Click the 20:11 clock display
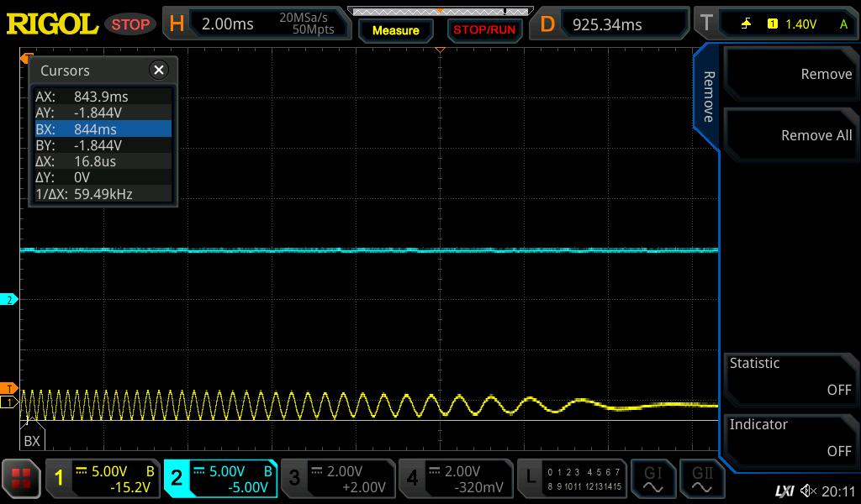Image resolution: width=861 pixels, height=504 pixels. click(x=838, y=491)
